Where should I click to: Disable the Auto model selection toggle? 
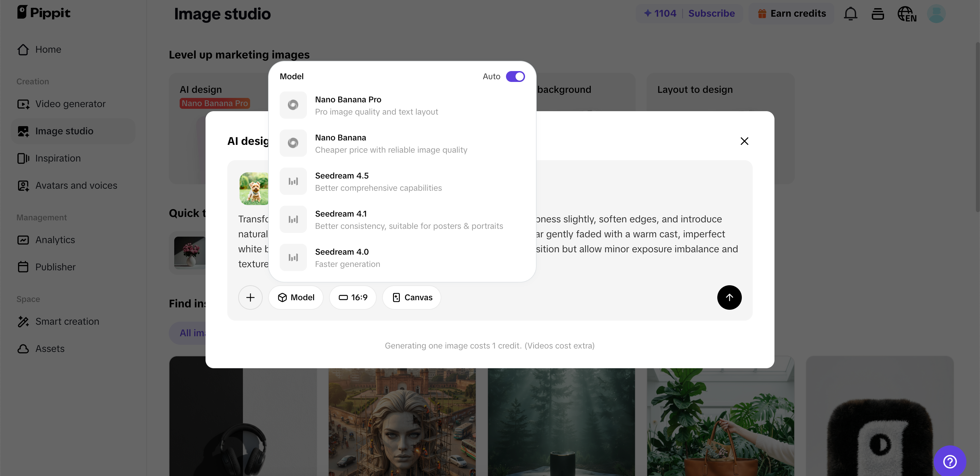(516, 76)
